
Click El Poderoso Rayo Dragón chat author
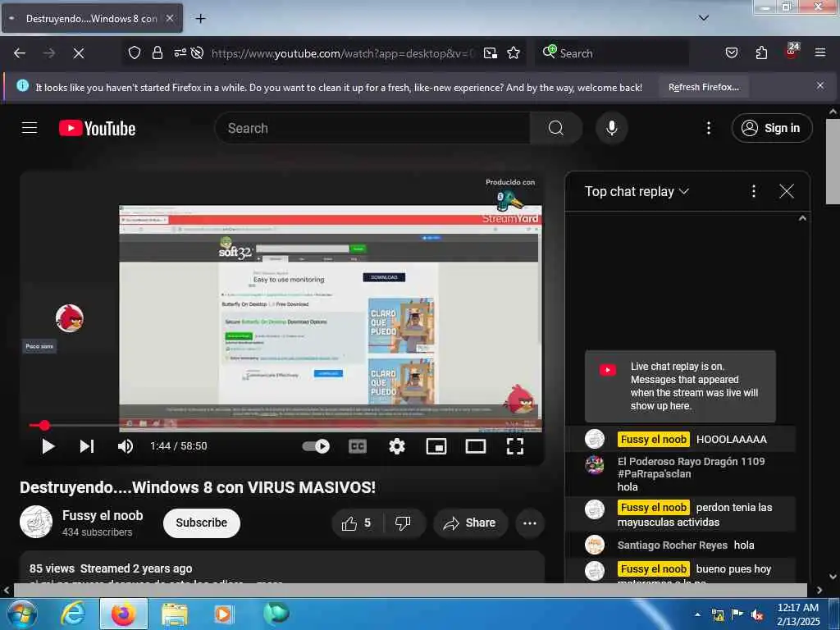(691, 467)
